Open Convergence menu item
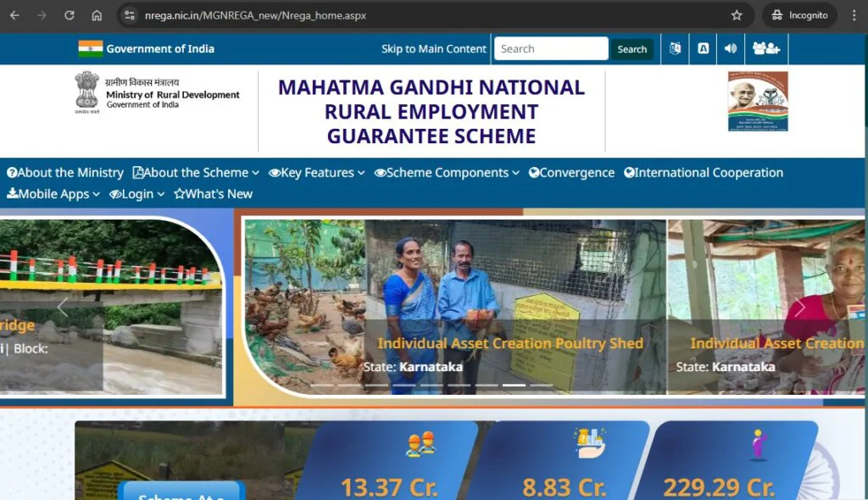Screen dimensions: 868x500 pos(571,173)
